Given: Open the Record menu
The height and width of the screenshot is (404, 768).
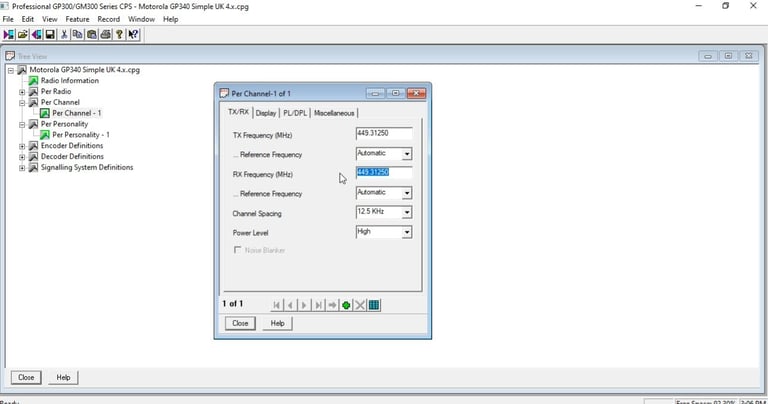Looking at the screenshot, I should pos(109,19).
